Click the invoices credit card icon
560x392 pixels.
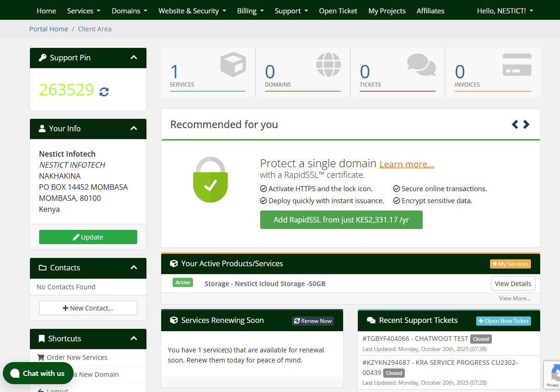point(517,65)
